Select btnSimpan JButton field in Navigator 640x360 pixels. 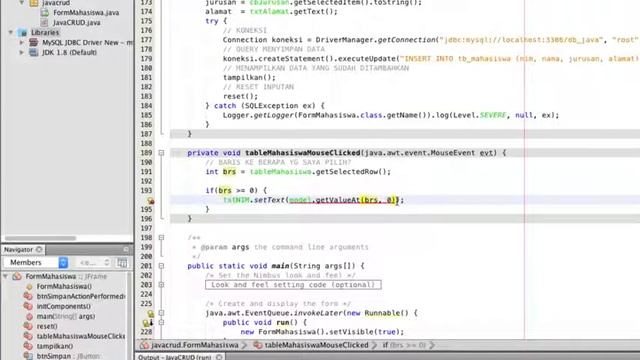pos(68,356)
